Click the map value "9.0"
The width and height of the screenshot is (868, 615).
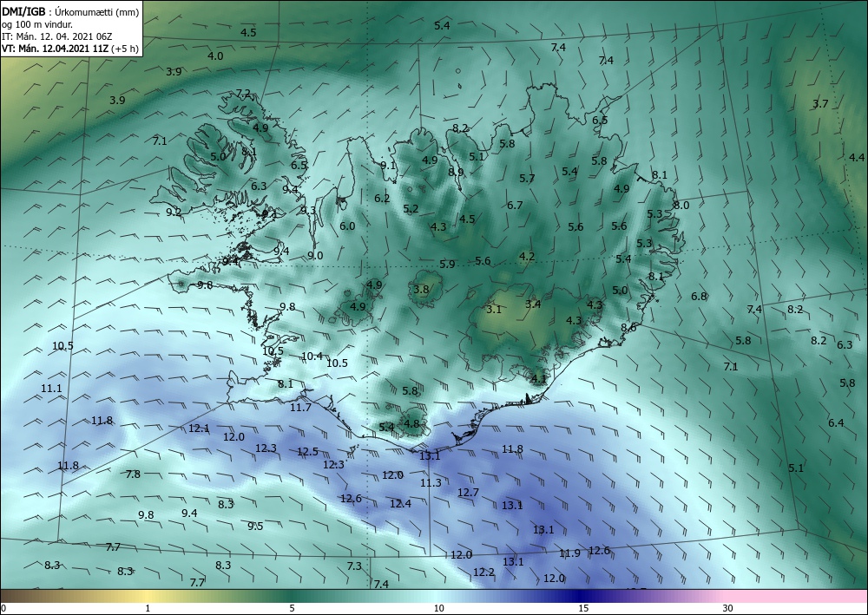(315, 256)
